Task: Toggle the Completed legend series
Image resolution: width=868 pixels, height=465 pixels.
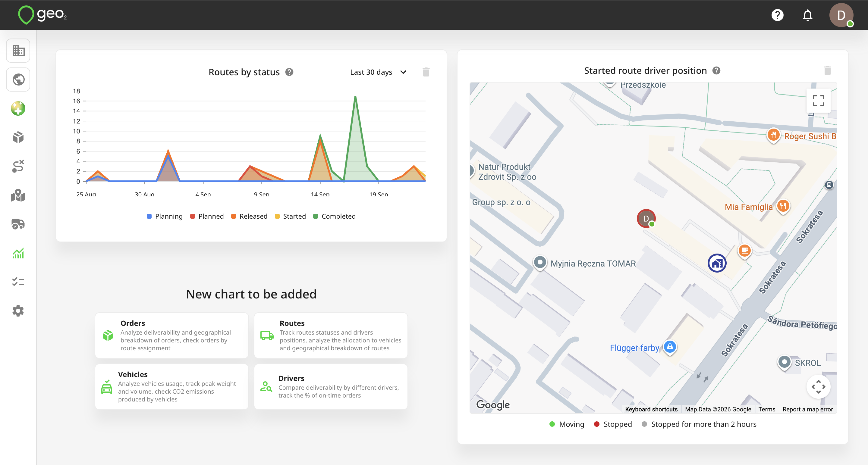Action: coord(334,216)
